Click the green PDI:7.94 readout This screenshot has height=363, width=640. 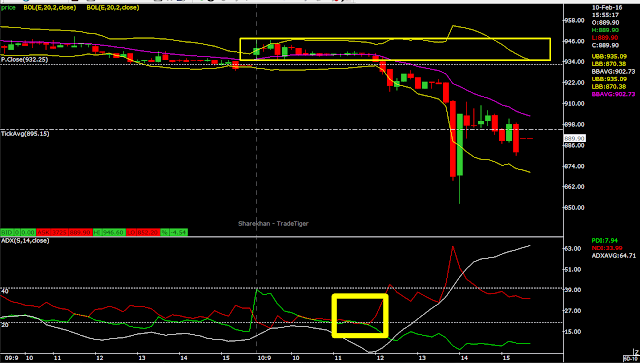point(603,241)
